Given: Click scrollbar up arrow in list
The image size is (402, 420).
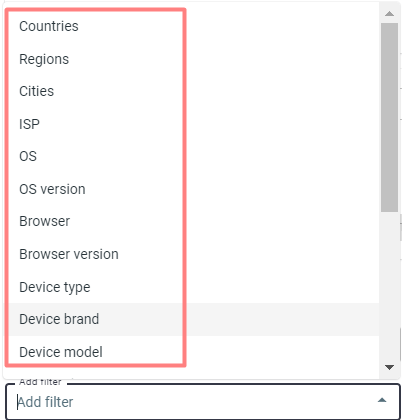Looking at the screenshot, I should tap(389, 14).
